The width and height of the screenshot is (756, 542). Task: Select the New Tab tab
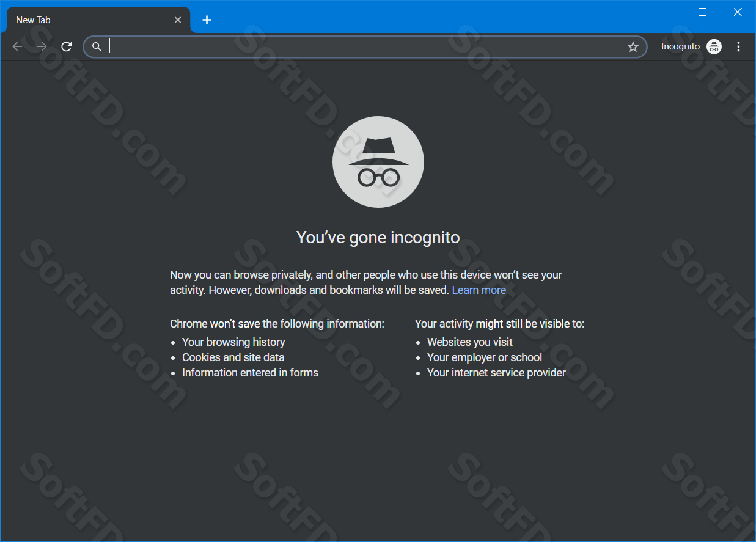pyautogui.click(x=98, y=20)
